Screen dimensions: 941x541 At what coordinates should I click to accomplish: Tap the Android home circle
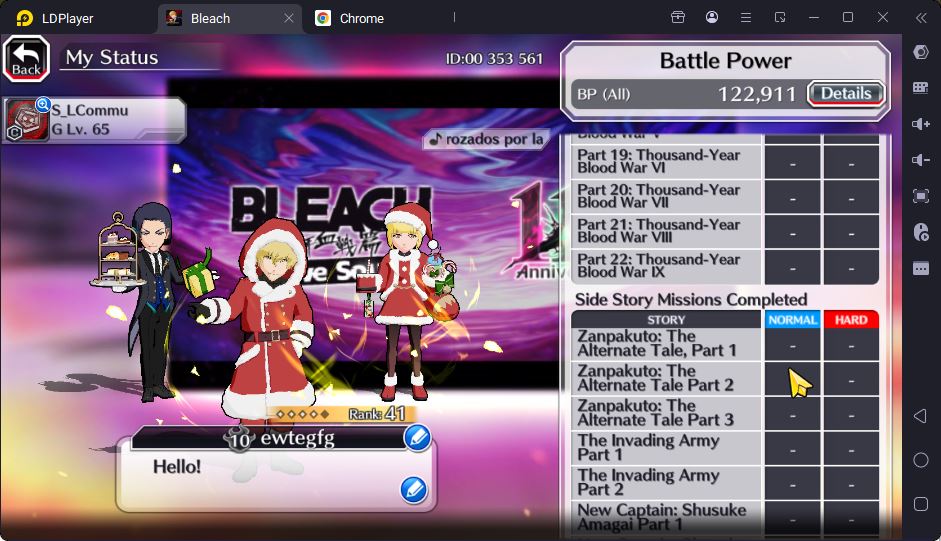pyautogui.click(x=921, y=460)
